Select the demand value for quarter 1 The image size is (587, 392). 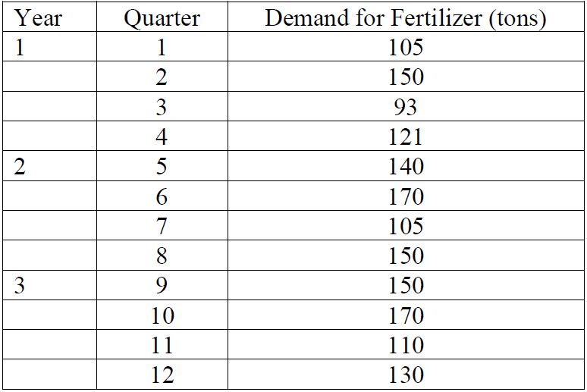point(406,48)
